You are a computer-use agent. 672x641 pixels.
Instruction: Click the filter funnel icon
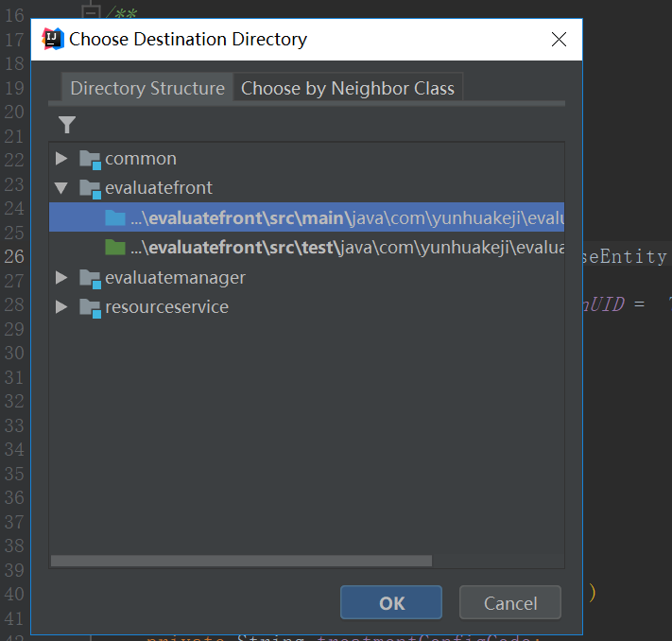click(66, 125)
